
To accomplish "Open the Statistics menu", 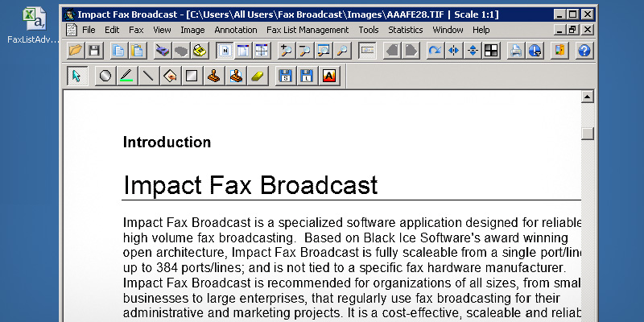I will pos(405,30).
